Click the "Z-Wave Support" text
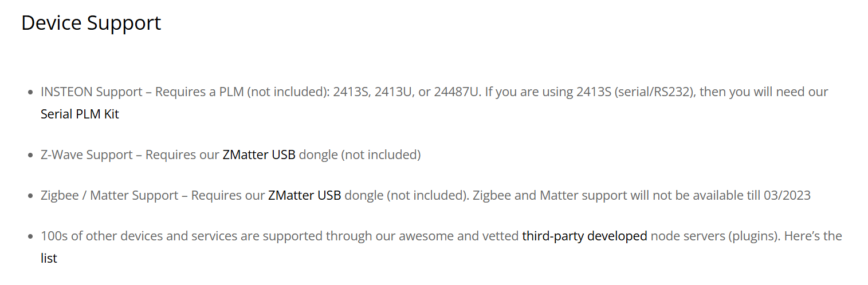Image resolution: width=868 pixels, height=285 pixels. (88, 155)
